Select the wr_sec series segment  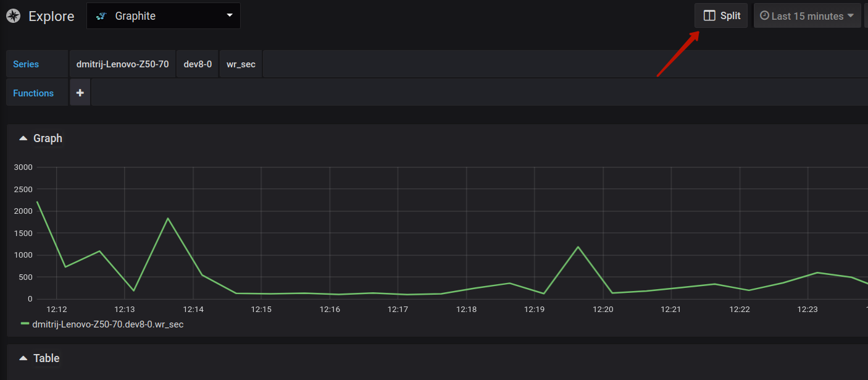click(x=241, y=64)
